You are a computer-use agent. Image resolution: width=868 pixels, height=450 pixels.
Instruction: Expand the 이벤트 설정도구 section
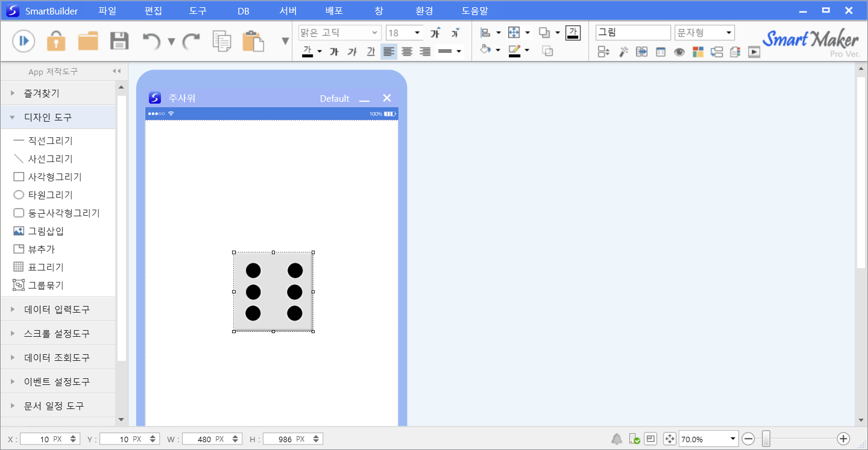pyautogui.click(x=58, y=381)
